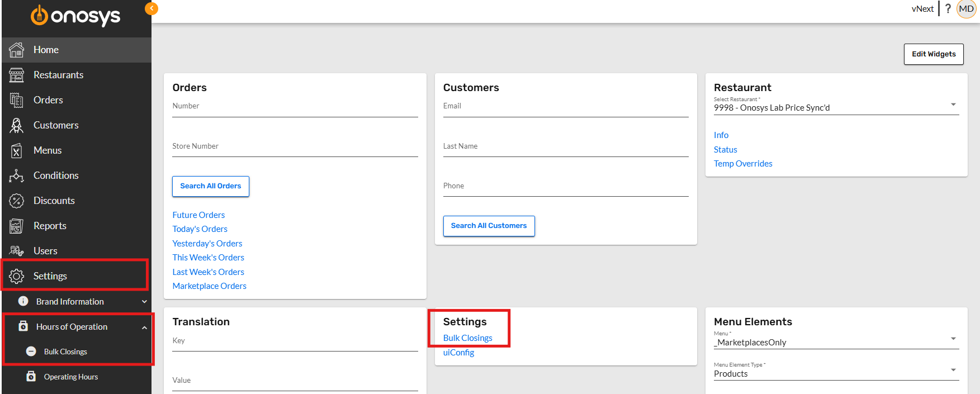Go to Restaurants in the sidebar

click(x=77, y=75)
